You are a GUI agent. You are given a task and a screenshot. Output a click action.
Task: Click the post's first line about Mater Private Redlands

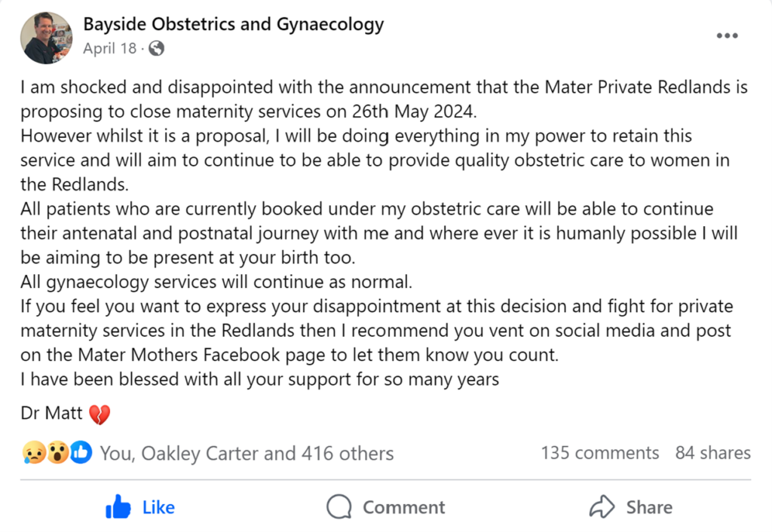point(384,87)
